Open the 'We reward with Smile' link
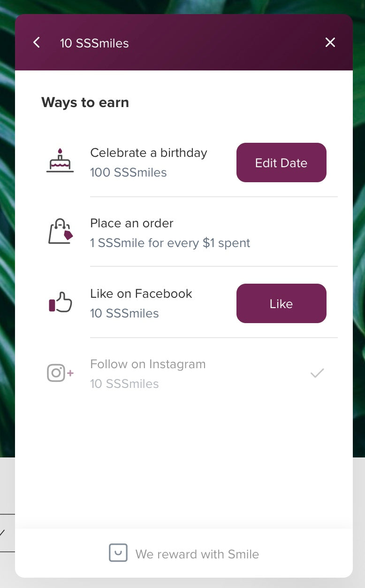The height and width of the screenshot is (588, 365). 197,554
